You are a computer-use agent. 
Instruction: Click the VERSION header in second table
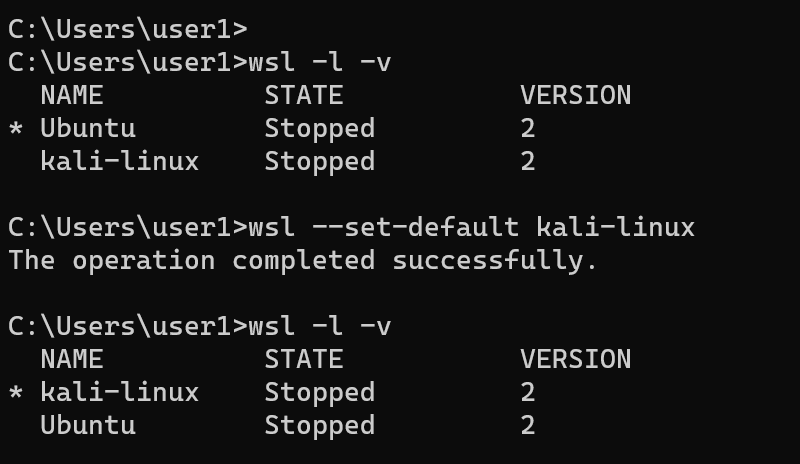[576, 359]
